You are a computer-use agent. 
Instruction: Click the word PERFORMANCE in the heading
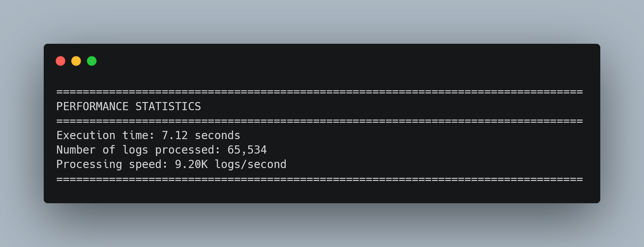[93, 106]
